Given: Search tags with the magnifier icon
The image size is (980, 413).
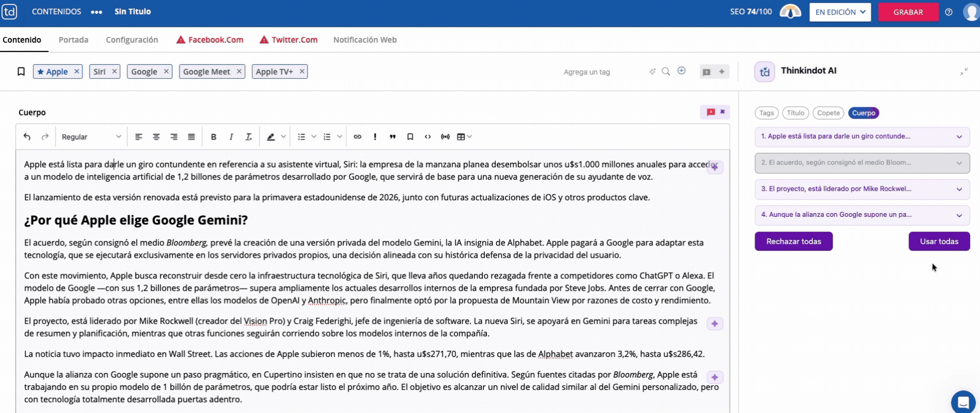Looking at the screenshot, I should click(666, 71).
